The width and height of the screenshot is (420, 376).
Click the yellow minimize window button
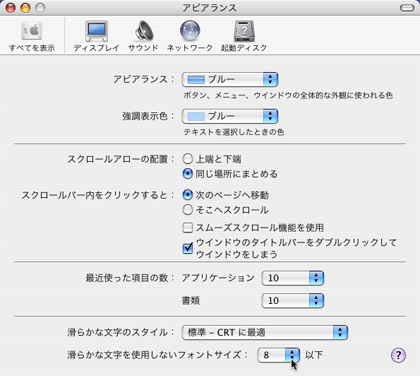coord(25,8)
